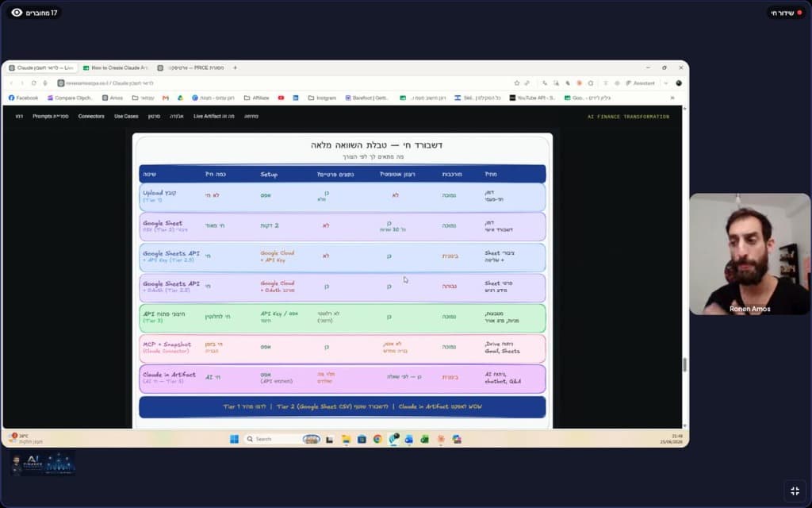Open the Outlook icon in the taskbar
The width and height of the screenshot is (812, 508).
[x=408, y=439]
